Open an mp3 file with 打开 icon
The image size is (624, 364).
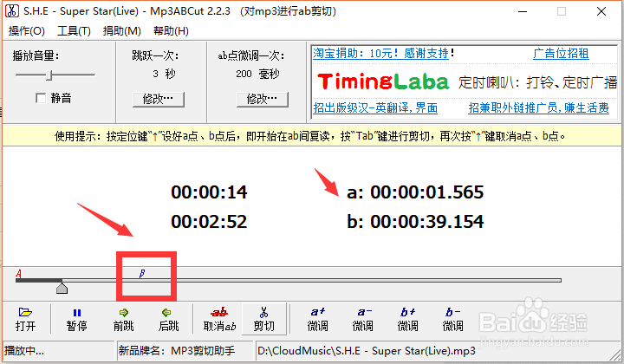[25, 319]
